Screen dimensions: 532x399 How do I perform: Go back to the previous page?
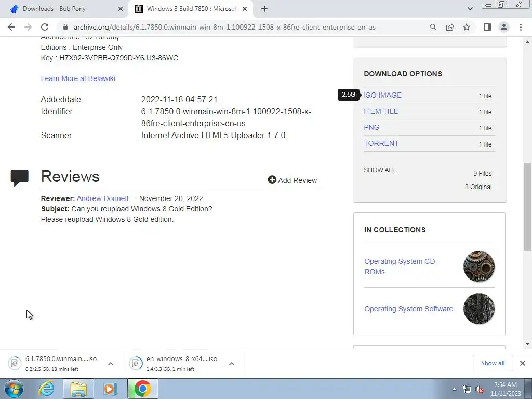click(11, 27)
